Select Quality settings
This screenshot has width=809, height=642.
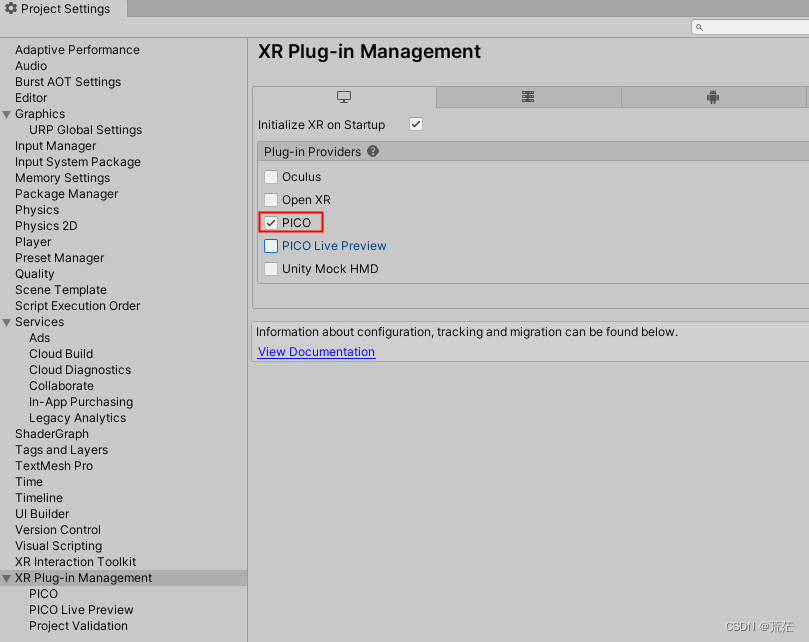[35, 274]
